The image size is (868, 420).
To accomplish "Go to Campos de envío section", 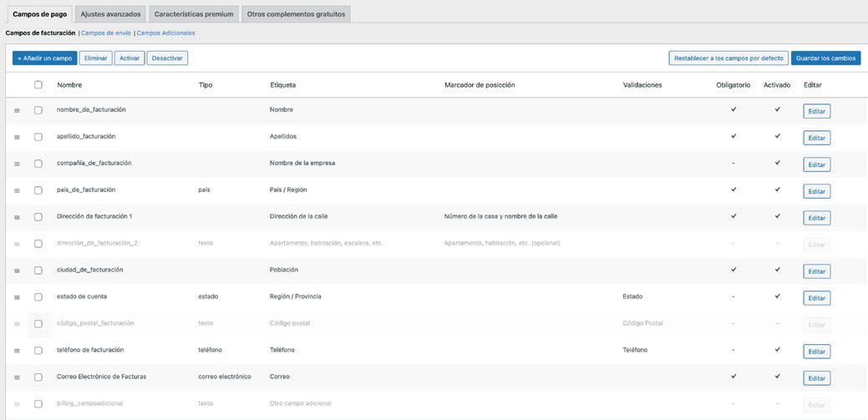I will click(x=106, y=33).
